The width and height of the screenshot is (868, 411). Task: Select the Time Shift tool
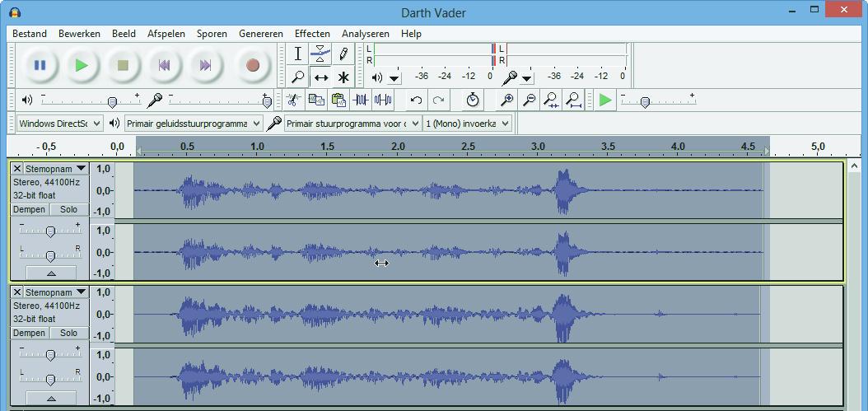click(320, 77)
